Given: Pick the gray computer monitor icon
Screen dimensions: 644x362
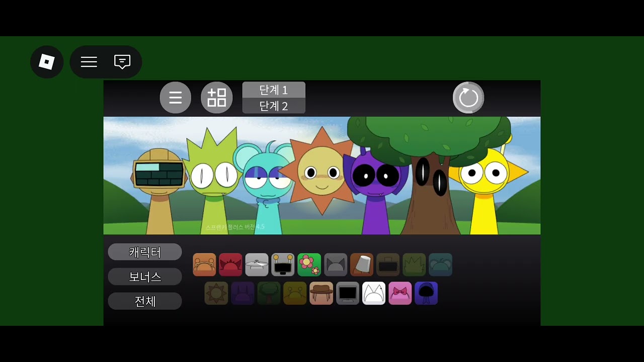Looking at the screenshot, I should (348, 293).
